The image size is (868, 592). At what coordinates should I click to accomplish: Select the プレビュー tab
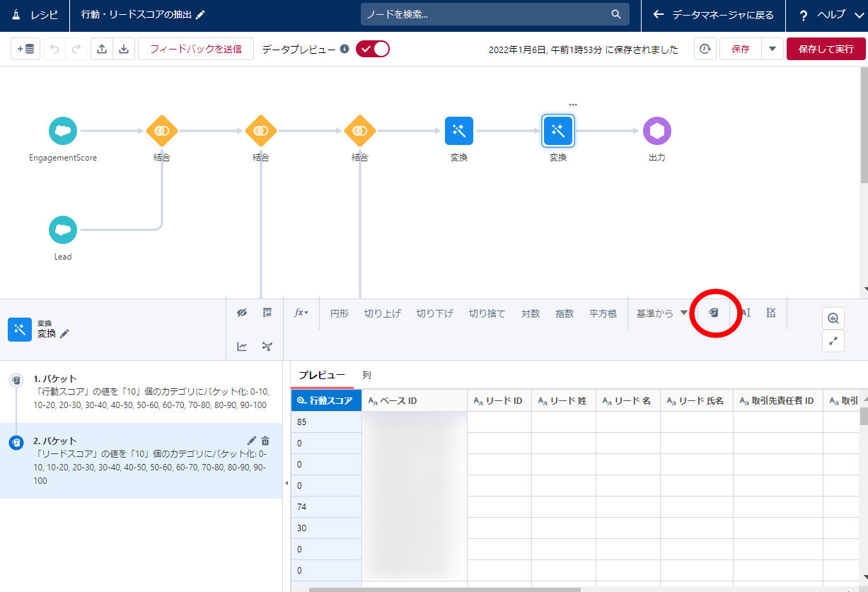[321, 375]
